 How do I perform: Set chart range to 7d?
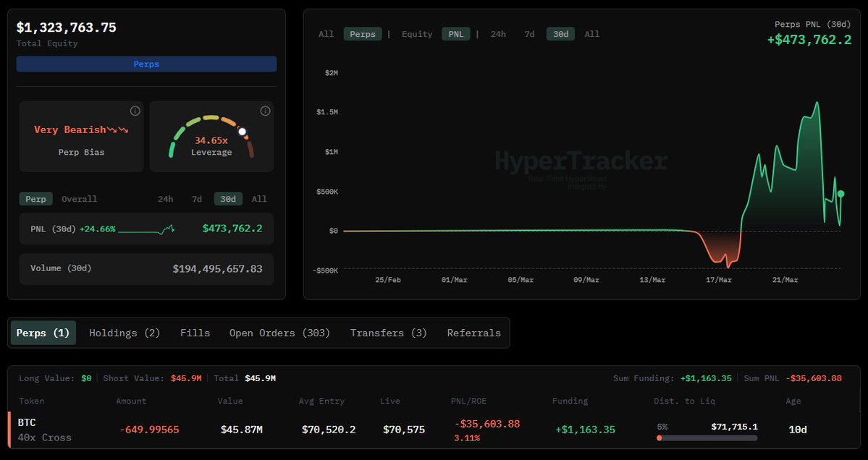[530, 34]
